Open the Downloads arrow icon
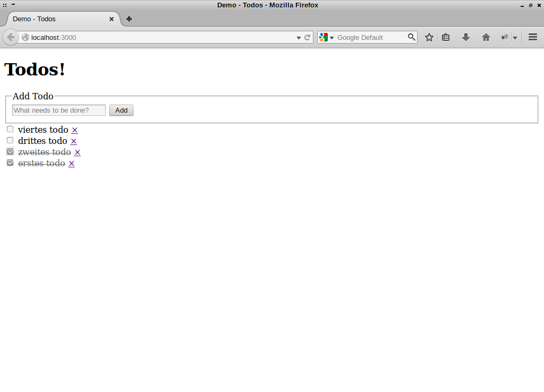The height and width of the screenshot is (392, 544). pyautogui.click(x=465, y=37)
